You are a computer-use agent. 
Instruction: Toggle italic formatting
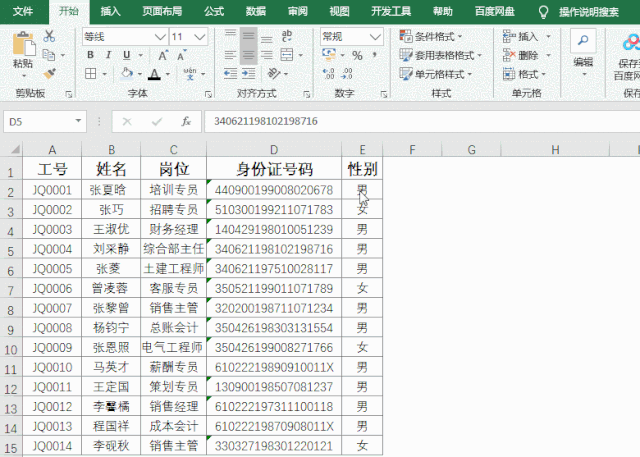click(x=108, y=55)
